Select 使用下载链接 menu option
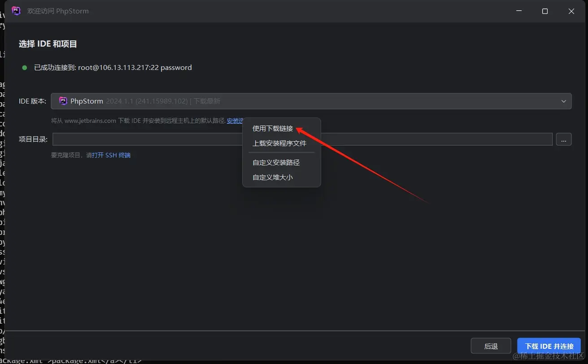Image resolution: width=588 pixels, height=364 pixels. coord(273,129)
